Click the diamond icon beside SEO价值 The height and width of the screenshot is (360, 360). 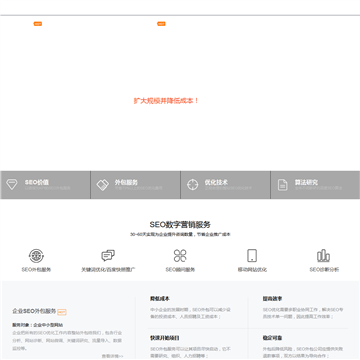(12, 185)
